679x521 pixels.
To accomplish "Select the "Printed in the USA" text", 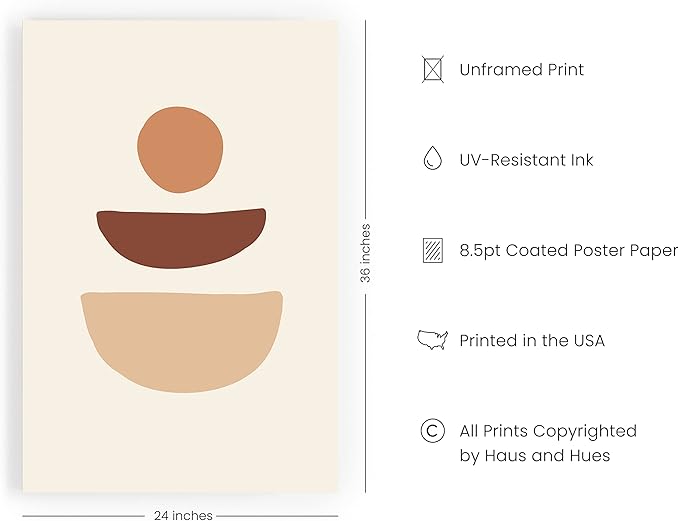I will click(532, 340).
